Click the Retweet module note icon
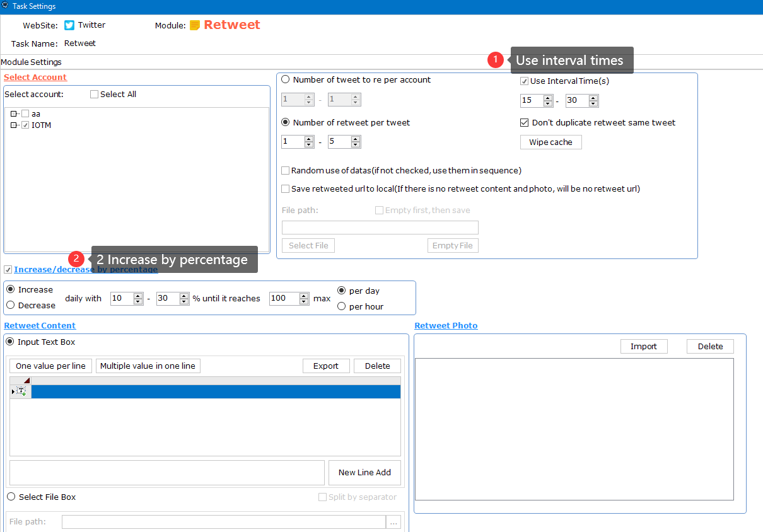This screenshot has width=763, height=532. (195, 25)
